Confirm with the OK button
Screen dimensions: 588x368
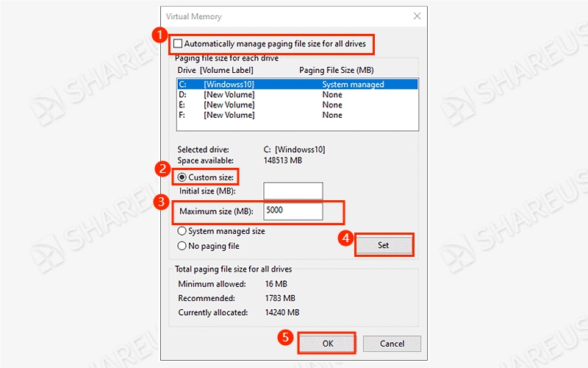[327, 344]
